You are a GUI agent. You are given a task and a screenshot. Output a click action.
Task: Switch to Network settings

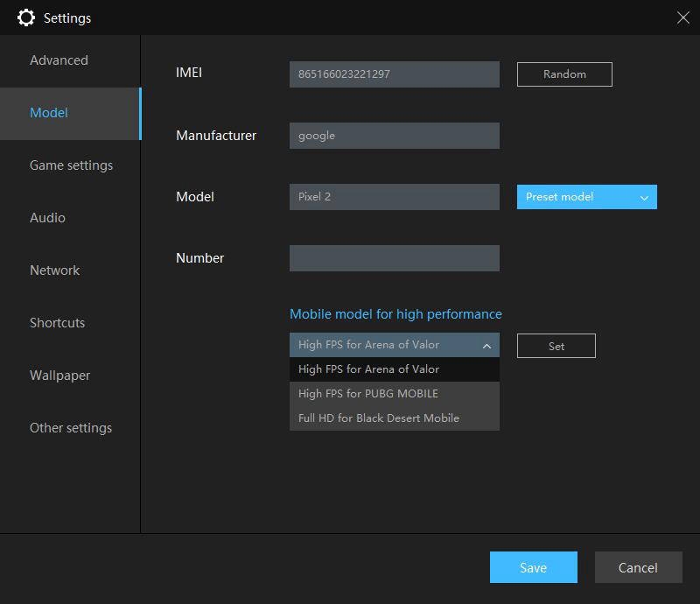coord(54,270)
